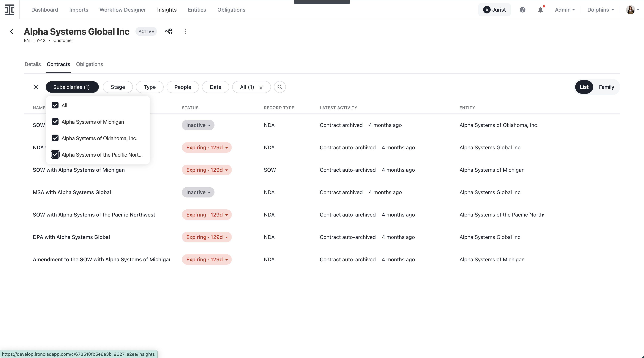Uncheck Alpha Systems of Michigan
The height and width of the screenshot is (358, 644).
[x=55, y=122]
